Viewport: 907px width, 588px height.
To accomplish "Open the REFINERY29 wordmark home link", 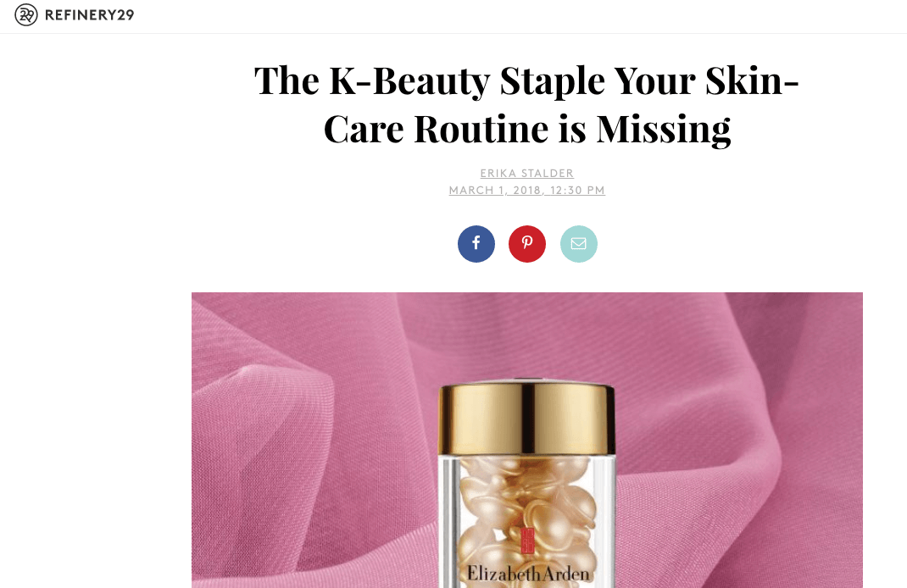I will (x=89, y=15).
